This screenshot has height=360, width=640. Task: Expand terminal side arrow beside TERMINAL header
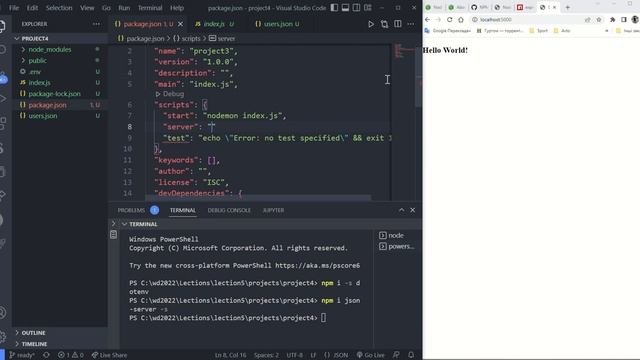pos(113,224)
